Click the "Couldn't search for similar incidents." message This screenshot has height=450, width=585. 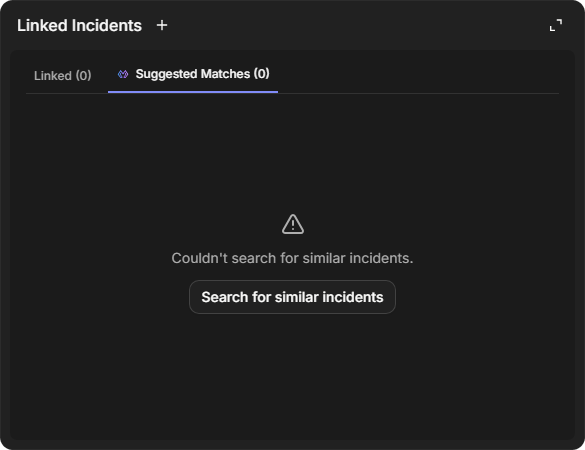292,258
